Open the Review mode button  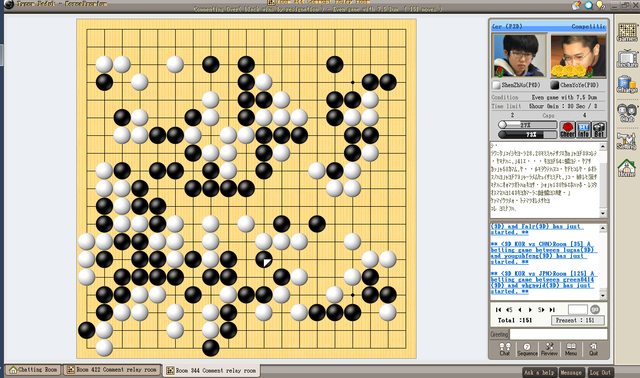549,349
